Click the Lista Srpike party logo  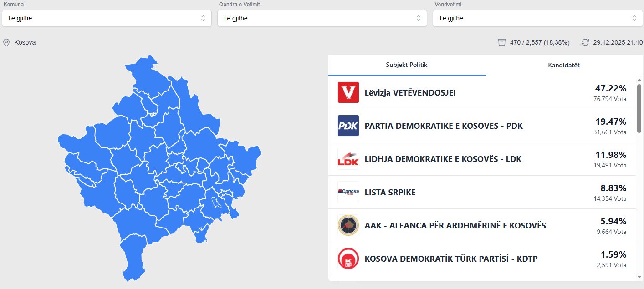point(348,192)
